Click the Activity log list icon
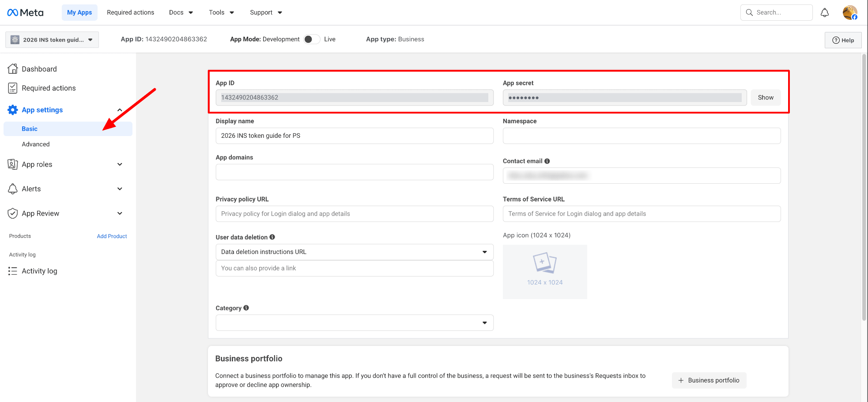This screenshot has height=402, width=868. coord(13,271)
